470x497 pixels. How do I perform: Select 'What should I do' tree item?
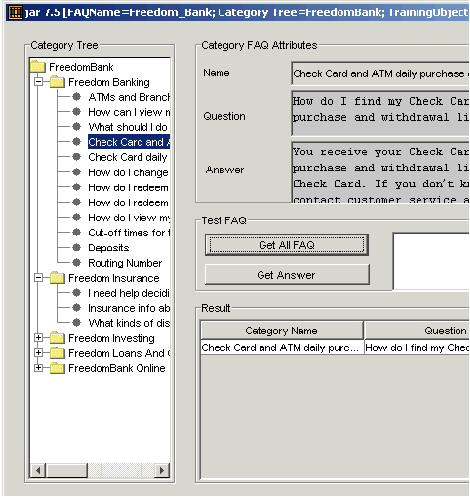128,127
